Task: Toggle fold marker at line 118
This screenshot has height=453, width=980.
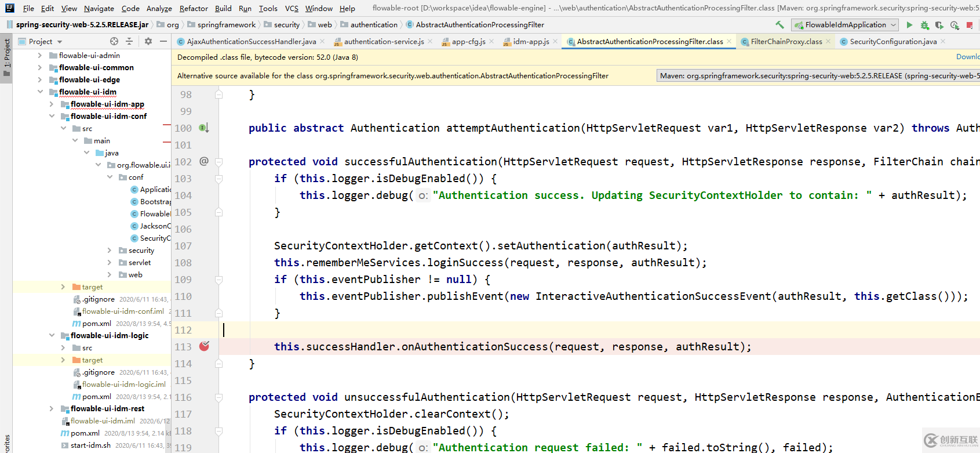Action: click(219, 431)
